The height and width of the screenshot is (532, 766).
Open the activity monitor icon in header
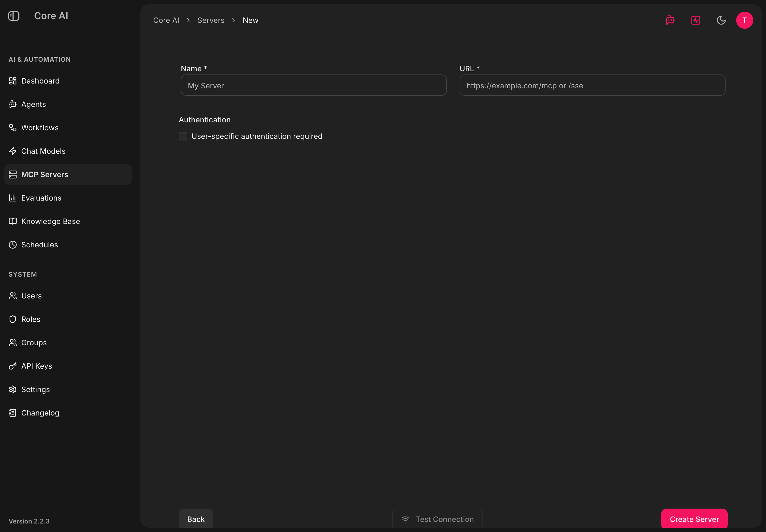pyautogui.click(x=696, y=20)
